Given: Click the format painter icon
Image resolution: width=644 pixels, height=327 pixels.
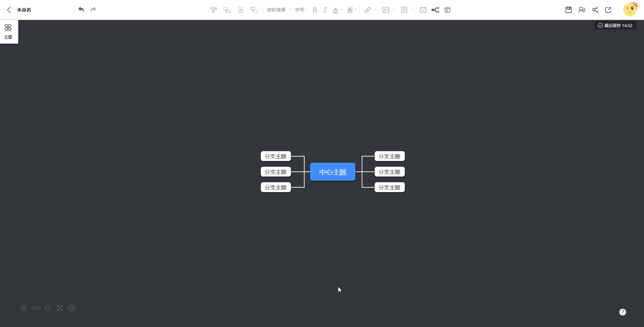Looking at the screenshot, I should (x=213, y=10).
